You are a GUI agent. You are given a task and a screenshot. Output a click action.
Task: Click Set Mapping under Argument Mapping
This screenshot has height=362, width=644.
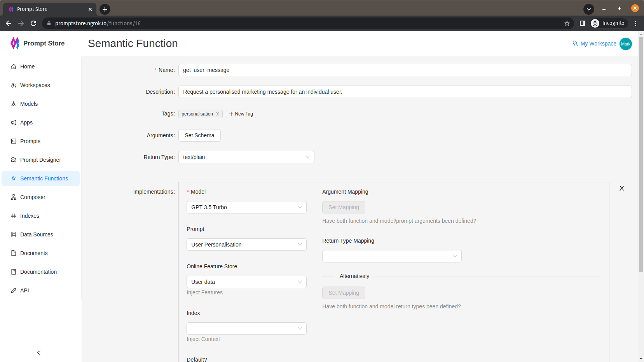[344, 207]
